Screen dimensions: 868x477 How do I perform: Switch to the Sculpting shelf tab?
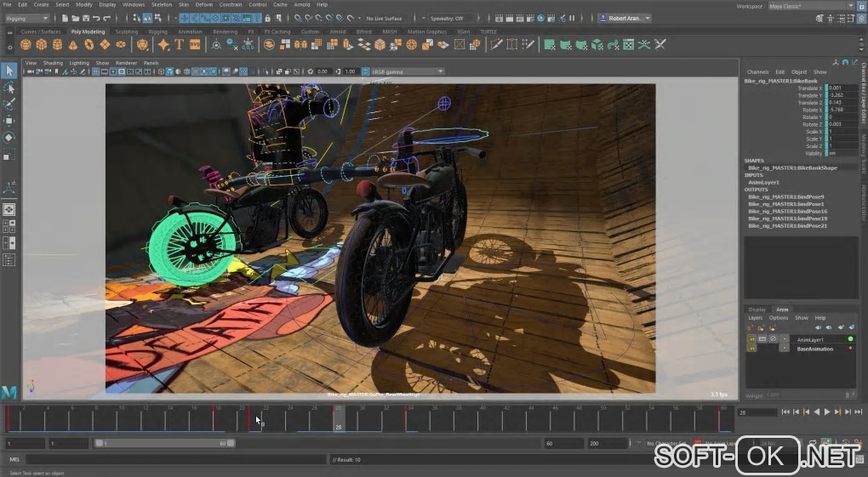(x=126, y=31)
